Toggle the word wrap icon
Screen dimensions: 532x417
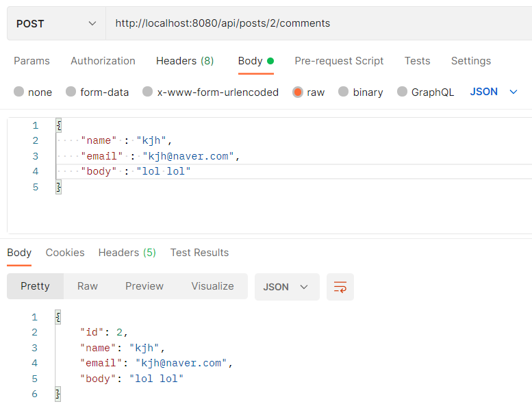pos(340,287)
